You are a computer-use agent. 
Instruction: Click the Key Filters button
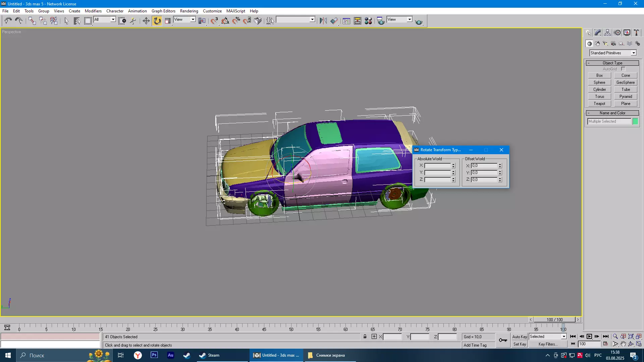click(x=548, y=344)
